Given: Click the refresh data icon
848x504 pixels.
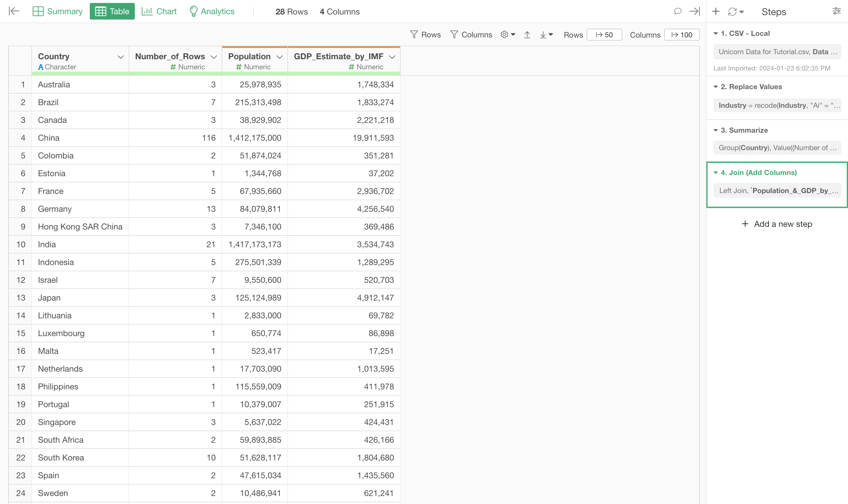Looking at the screenshot, I should point(732,12).
